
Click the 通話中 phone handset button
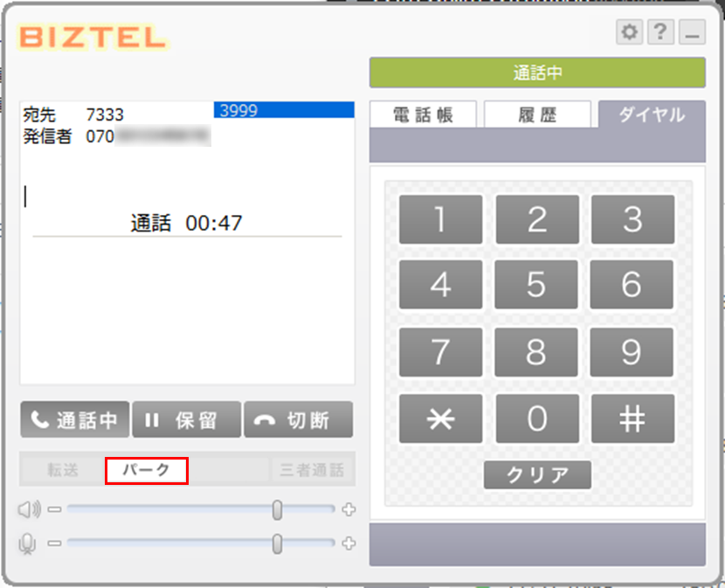pos(74,419)
